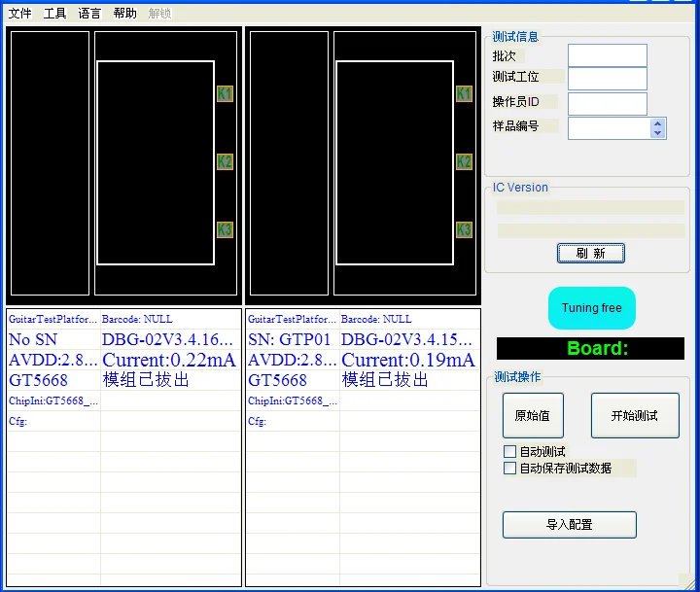The width and height of the screenshot is (700, 592).
Task: Click the 导入配置 button
Action: [569, 525]
